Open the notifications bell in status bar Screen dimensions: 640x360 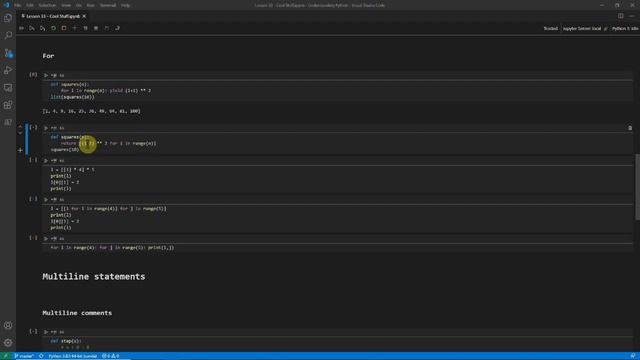tap(633, 356)
